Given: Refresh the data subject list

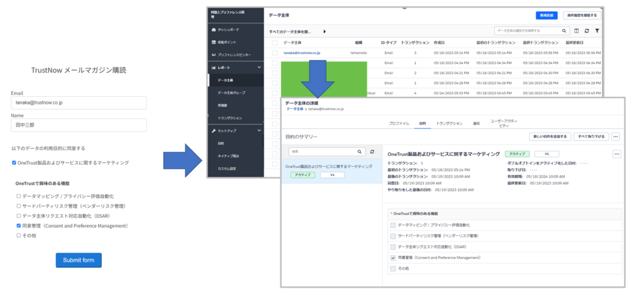Looking at the screenshot, I should (x=587, y=30).
